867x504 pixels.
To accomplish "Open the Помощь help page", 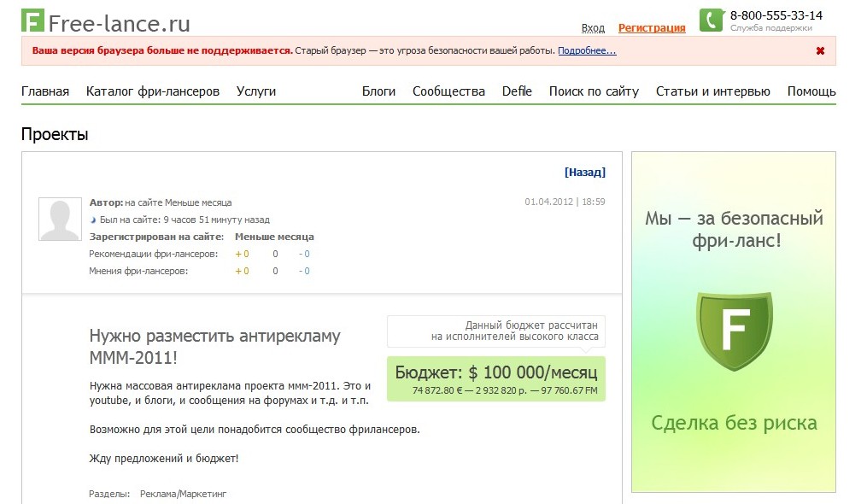I will 811,91.
